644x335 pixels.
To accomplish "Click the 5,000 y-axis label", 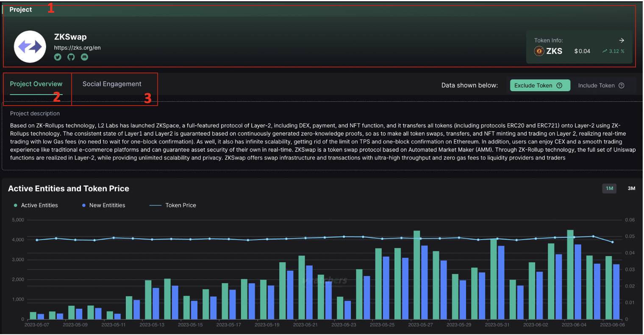I will pyautogui.click(x=17, y=220).
